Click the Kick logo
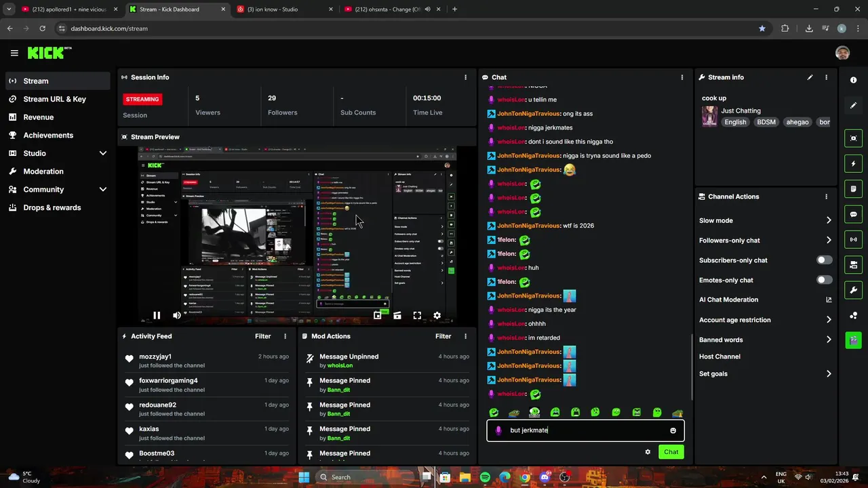Viewport: 868px width, 488px height. coord(50,53)
